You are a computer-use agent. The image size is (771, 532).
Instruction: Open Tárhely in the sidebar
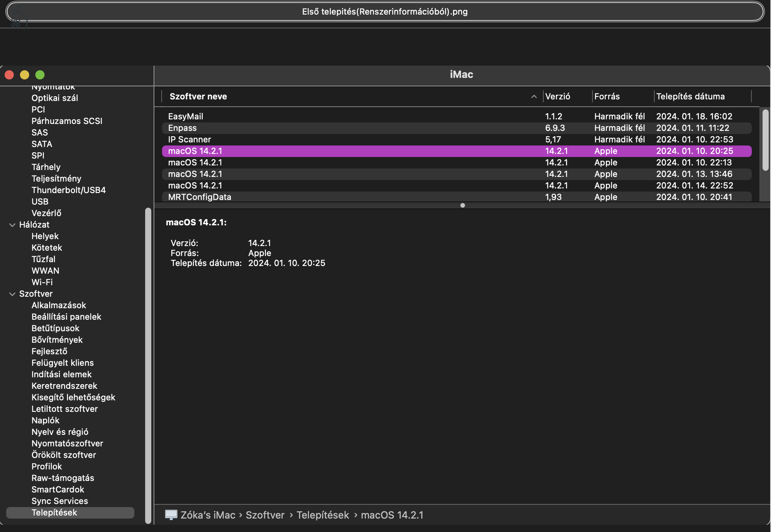[46, 167]
